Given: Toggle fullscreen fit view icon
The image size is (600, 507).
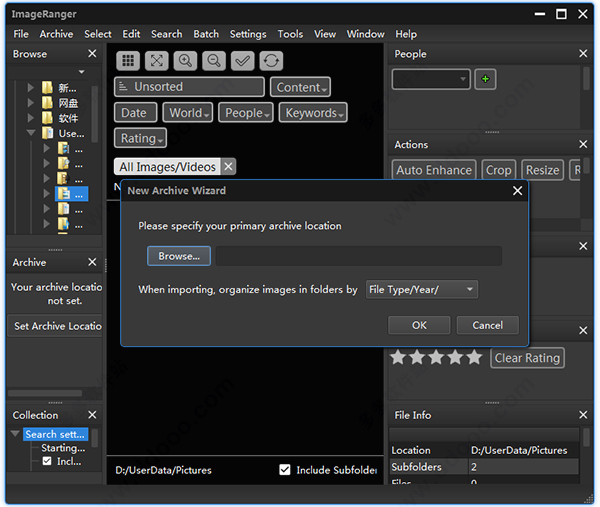Looking at the screenshot, I should (157, 60).
